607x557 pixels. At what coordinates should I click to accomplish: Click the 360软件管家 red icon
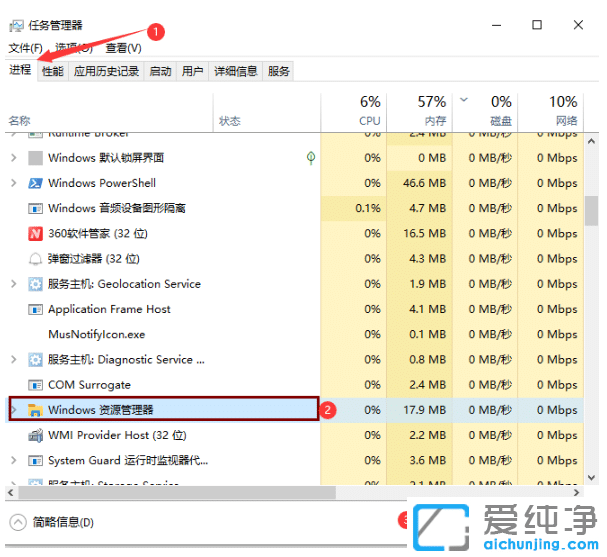[35, 234]
